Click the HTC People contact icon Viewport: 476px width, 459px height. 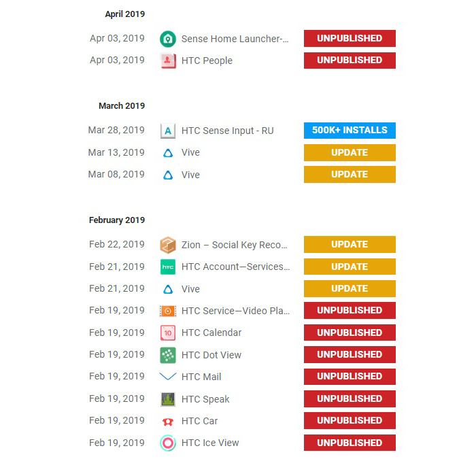[x=168, y=61]
